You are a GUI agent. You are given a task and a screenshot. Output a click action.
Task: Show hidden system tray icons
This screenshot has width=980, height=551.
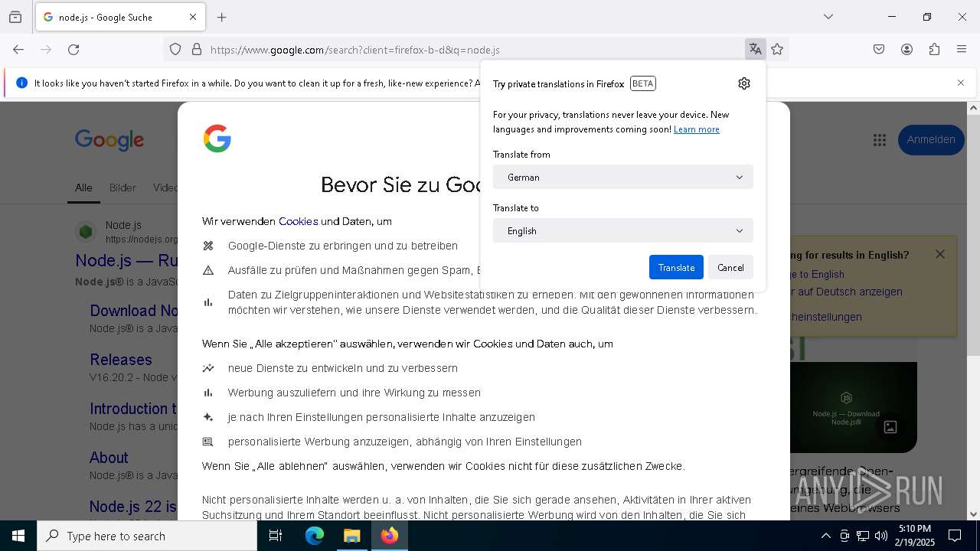pos(825,536)
